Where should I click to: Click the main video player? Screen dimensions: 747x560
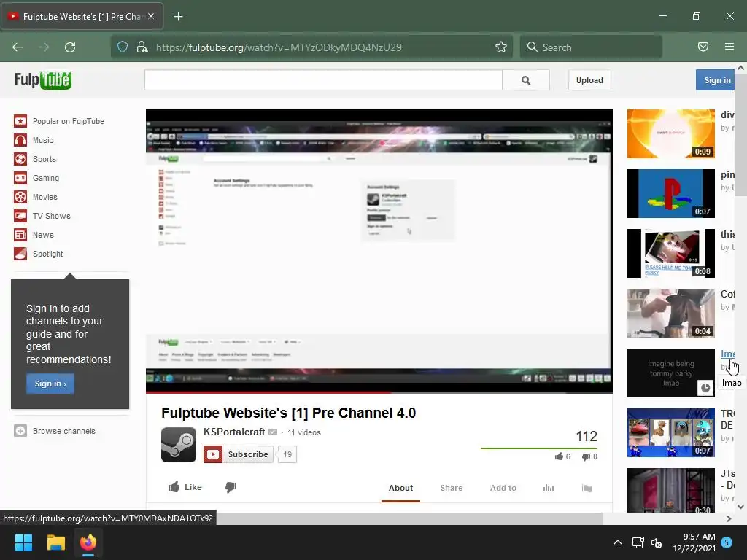pos(379,250)
